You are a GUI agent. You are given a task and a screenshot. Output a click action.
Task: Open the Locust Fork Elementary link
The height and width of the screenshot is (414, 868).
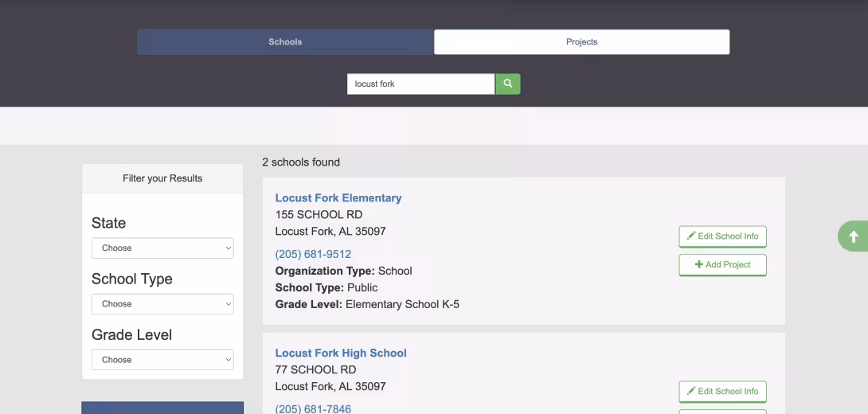338,198
